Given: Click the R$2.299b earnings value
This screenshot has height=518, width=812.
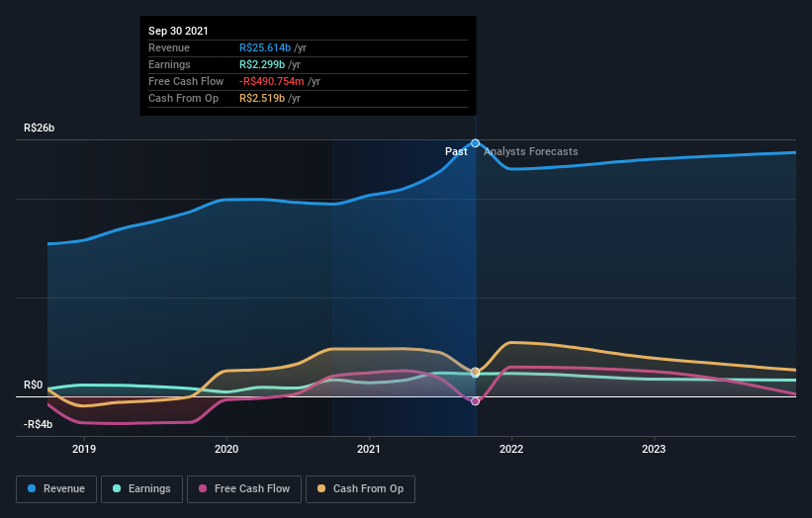Looking at the screenshot, I should click(262, 64).
